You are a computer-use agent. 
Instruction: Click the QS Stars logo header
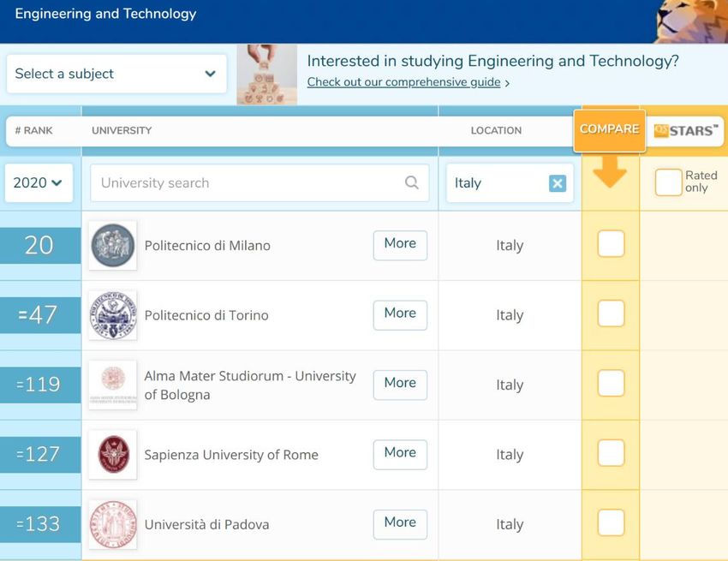(x=685, y=130)
